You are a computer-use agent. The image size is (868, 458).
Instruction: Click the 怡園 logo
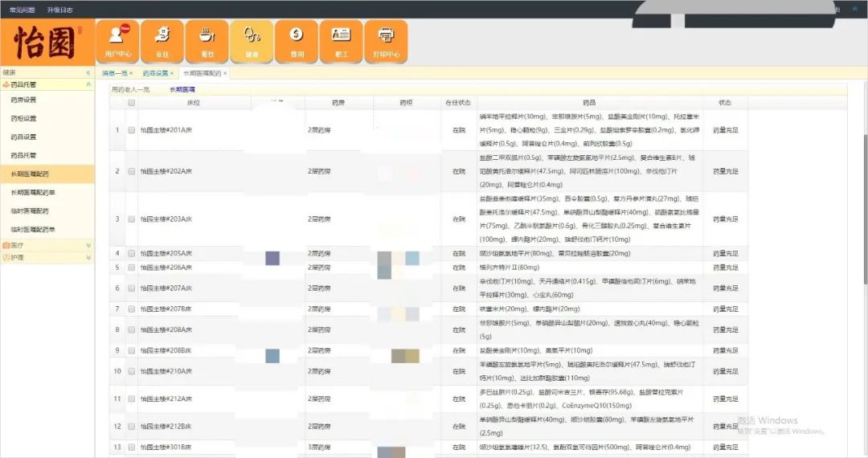point(47,42)
